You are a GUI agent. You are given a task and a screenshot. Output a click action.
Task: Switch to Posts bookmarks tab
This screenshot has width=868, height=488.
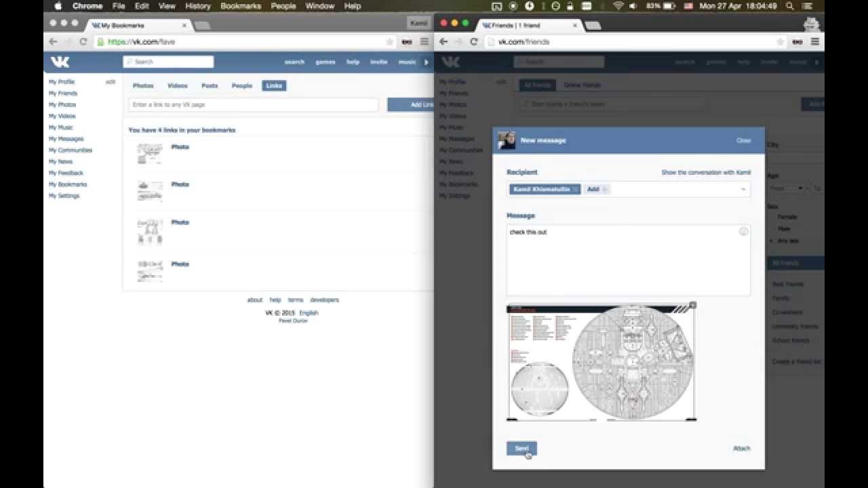tap(210, 85)
